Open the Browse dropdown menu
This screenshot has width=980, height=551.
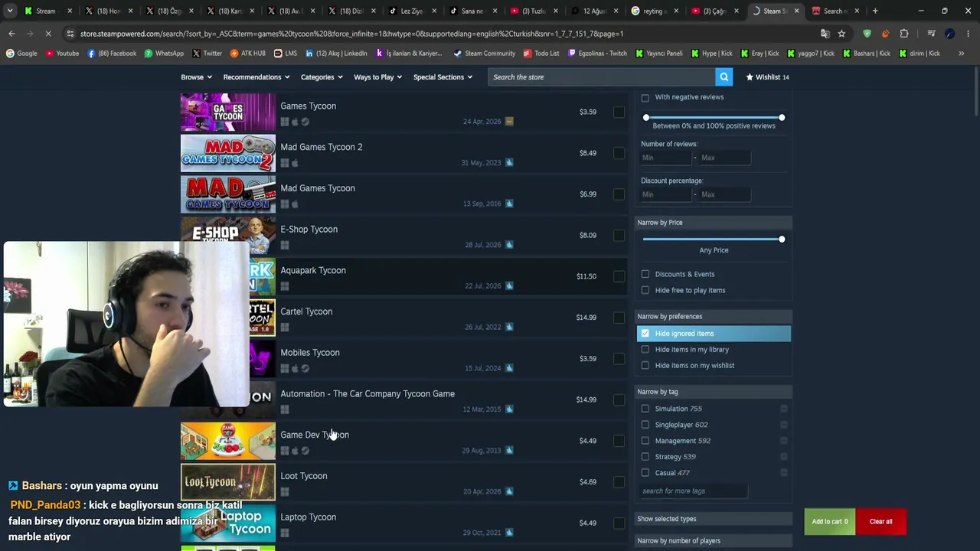(x=196, y=77)
